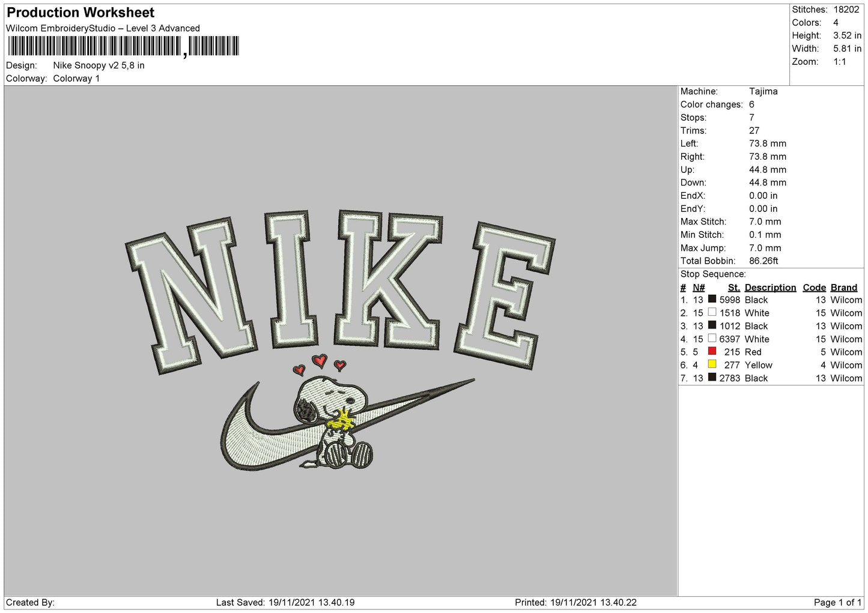This screenshot has width=868, height=613.
Task: Click stitch count 2783 in stop row 7
Action: pyautogui.click(x=730, y=379)
